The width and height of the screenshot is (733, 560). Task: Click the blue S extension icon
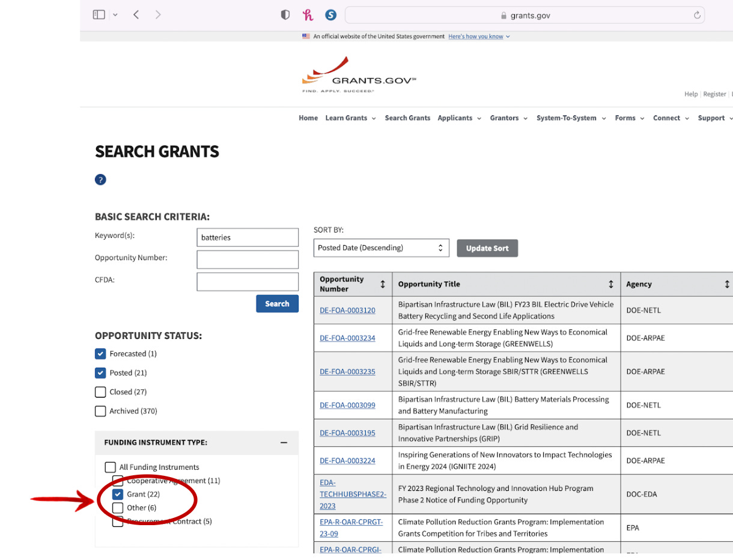click(x=330, y=15)
